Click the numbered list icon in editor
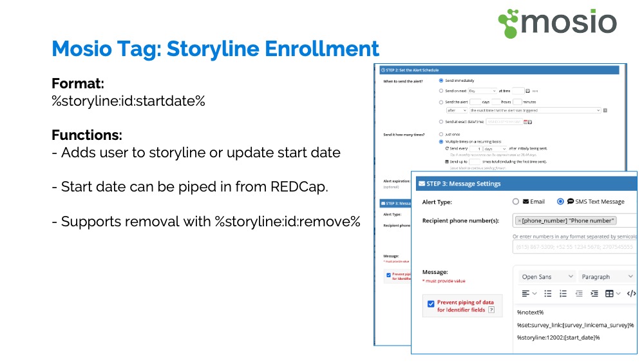 click(x=563, y=293)
